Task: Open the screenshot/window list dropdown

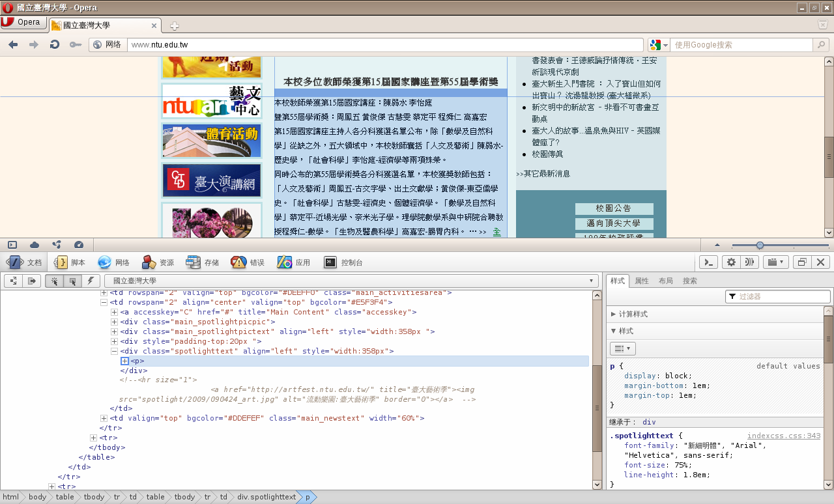Action: point(776,262)
